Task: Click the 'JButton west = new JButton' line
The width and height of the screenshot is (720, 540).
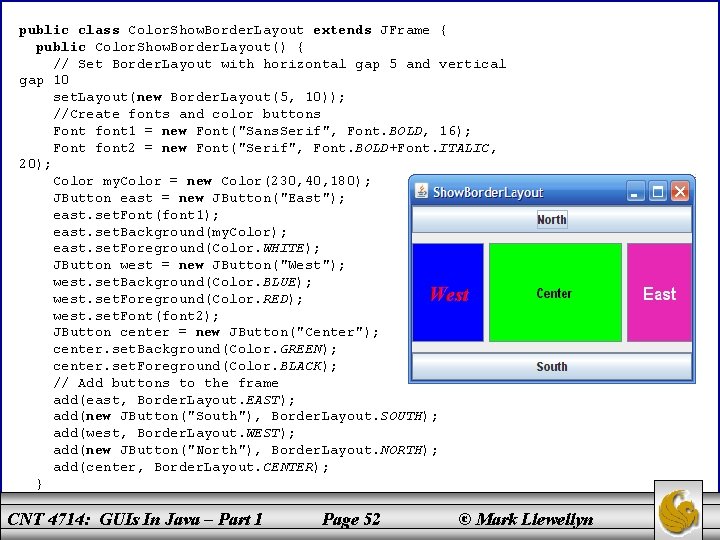Action: [x=199, y=265]
